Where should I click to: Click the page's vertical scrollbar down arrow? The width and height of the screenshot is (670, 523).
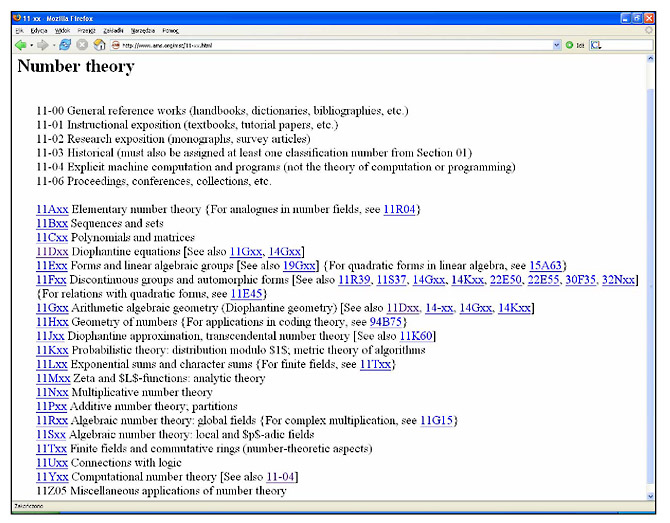(652, 494)
